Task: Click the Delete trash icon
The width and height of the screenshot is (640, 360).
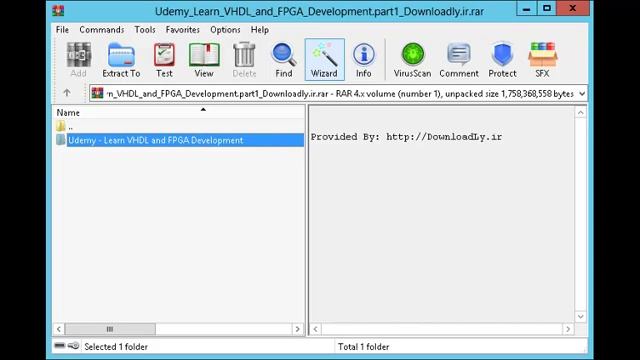Action: tap(244, 60)
